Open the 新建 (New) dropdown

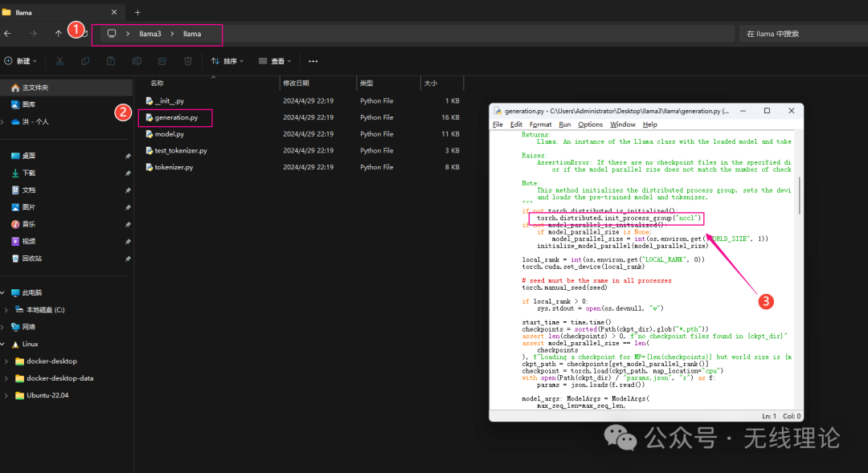20,61
